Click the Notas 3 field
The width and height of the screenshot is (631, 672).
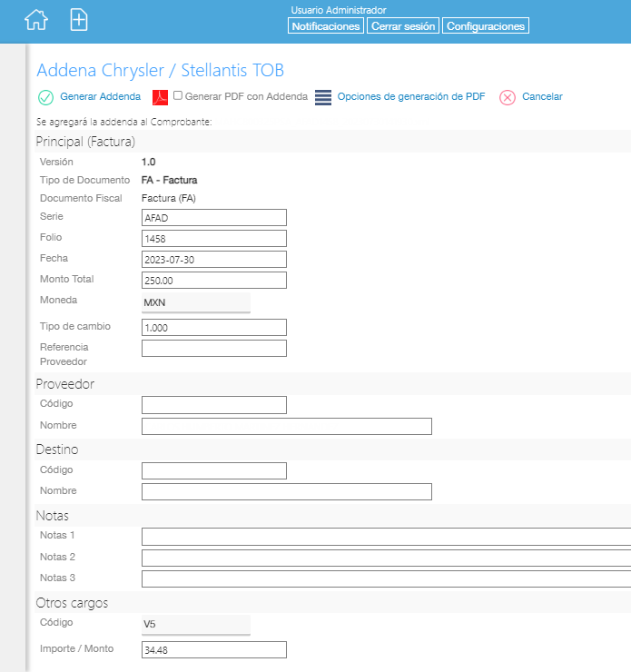[x=387, y=579]
